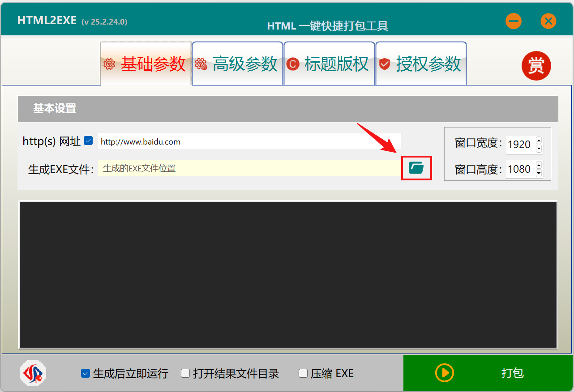
Task: Click the HTML2EXE title text
Action: [x=47, y=20]
